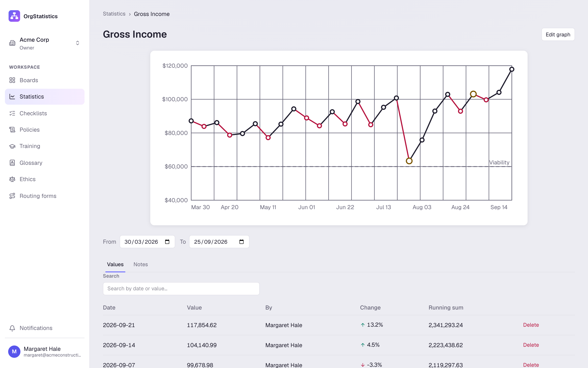Switch to the Values tab

point(115,264)
